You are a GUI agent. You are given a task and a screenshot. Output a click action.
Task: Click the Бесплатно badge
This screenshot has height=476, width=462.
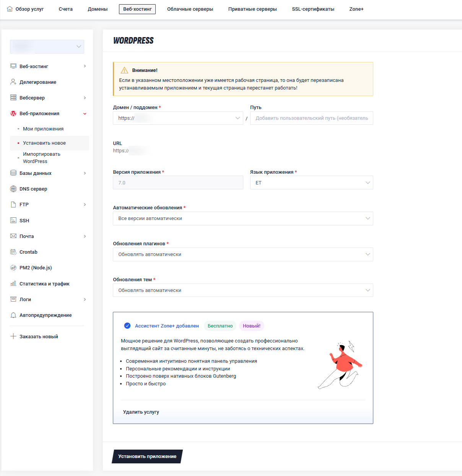click(x=220, y=326)
